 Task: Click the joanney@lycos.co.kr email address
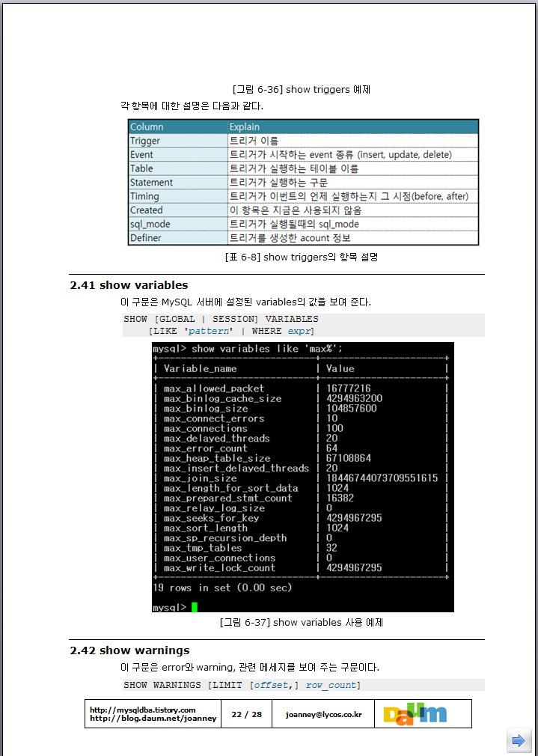coord(323,714)
